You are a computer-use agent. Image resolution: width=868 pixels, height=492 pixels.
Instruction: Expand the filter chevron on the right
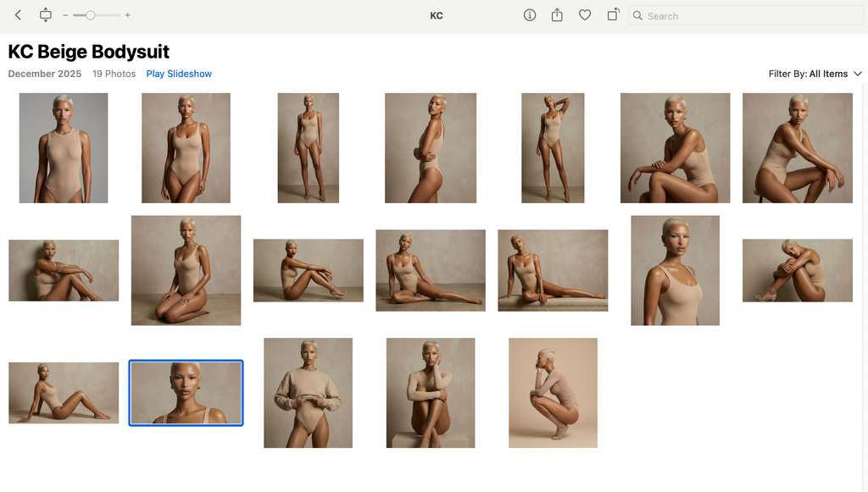tap(859, 74)
